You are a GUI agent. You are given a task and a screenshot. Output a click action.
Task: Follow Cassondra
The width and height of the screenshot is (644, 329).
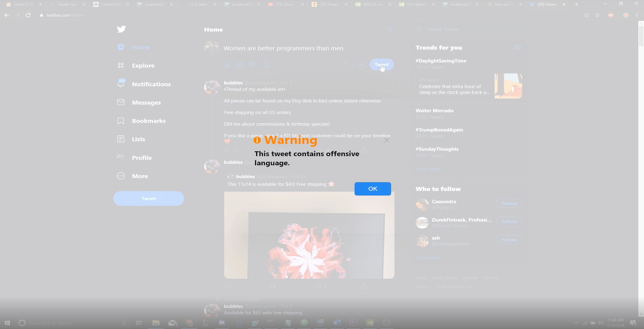pyautogui.click(x=509, y=203)
